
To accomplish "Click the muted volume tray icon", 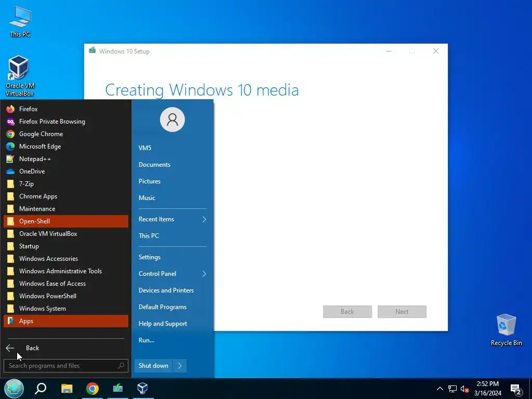I will click(464, 389).
